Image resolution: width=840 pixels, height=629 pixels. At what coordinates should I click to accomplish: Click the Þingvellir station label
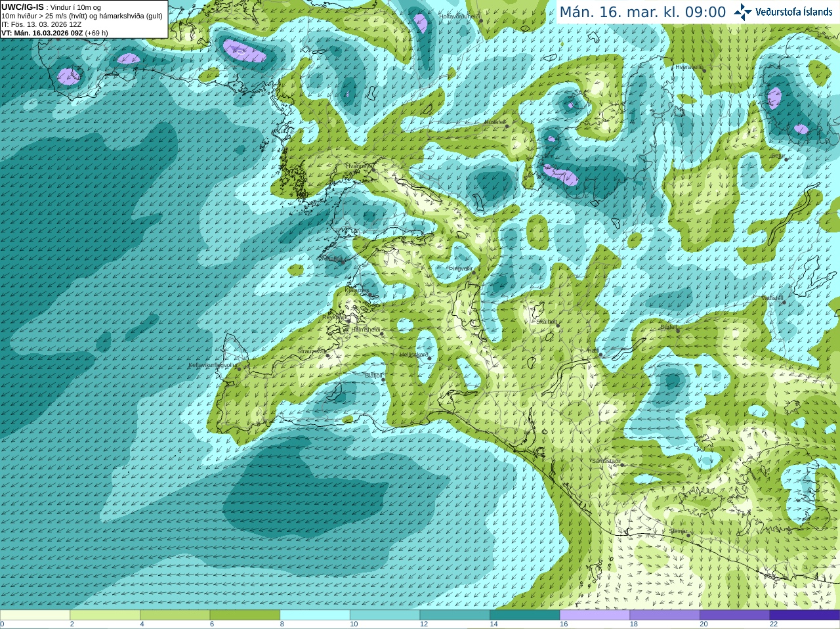[461, 269]
